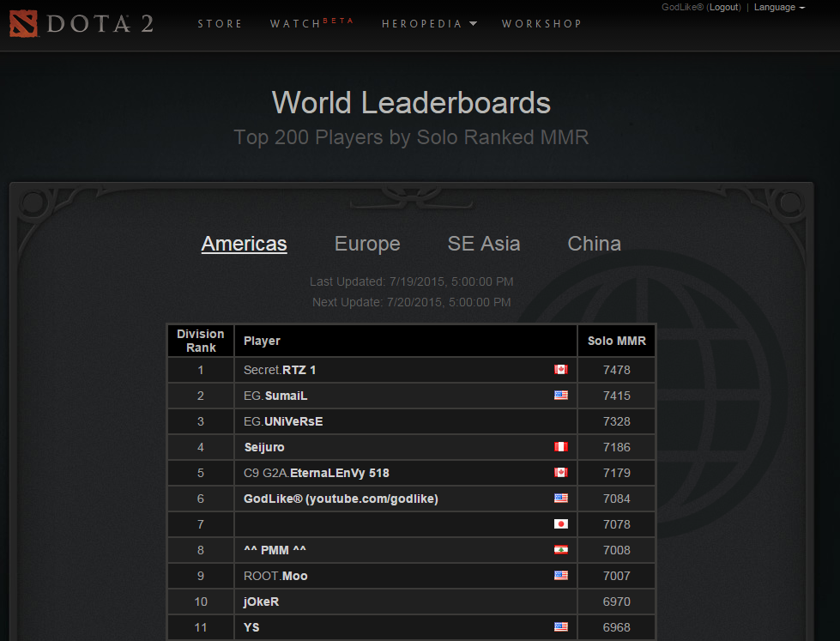Click MMR value 7186
840x641 pixels.
(x=617, y=447)
